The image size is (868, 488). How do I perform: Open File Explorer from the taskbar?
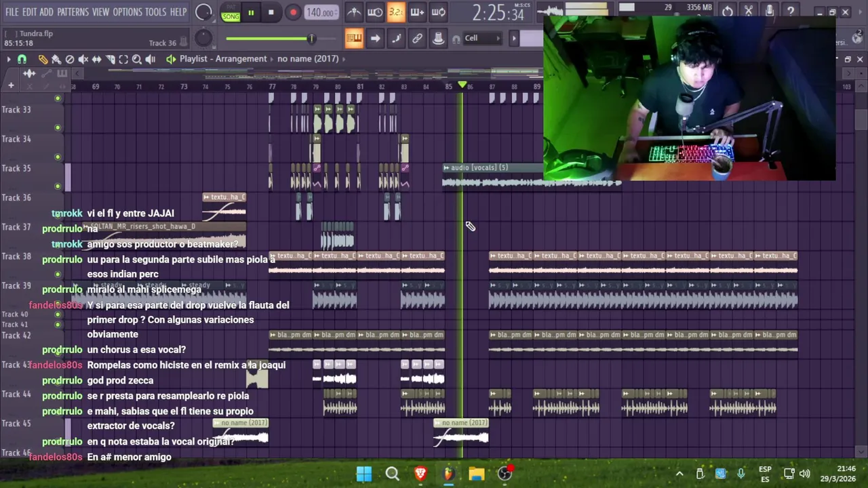[476, 474]
